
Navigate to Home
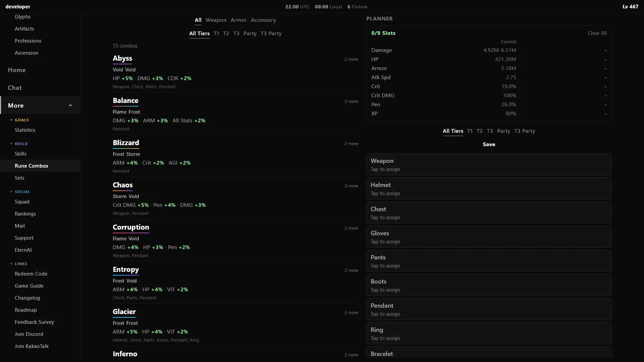pos(16,70)
